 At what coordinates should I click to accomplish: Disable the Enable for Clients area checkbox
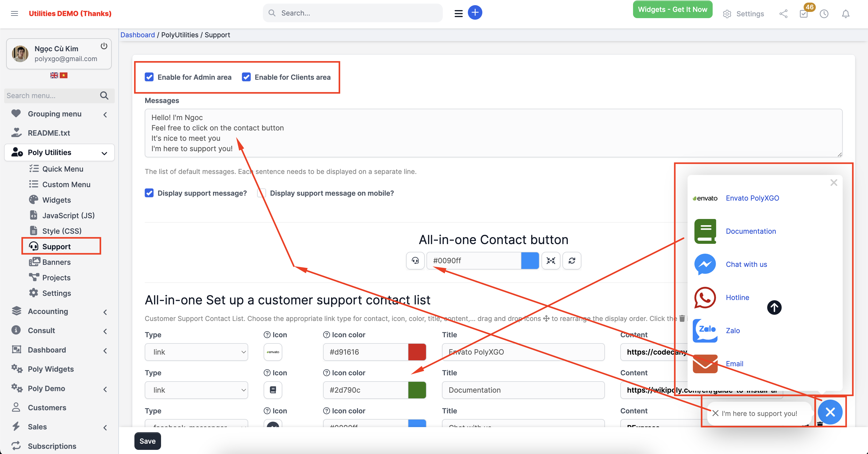pos(246,77)
